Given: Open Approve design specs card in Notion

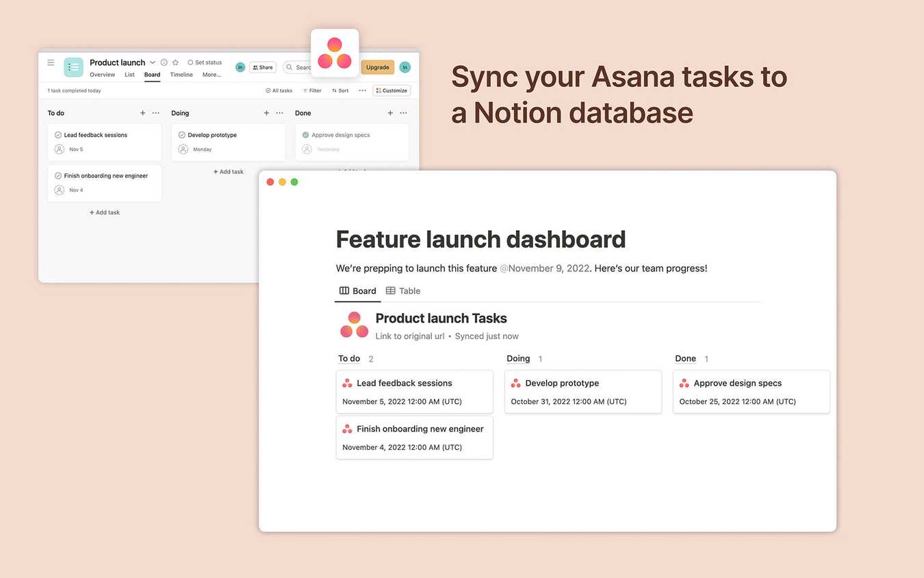Looking at the screenshot, I should [752, 392].
